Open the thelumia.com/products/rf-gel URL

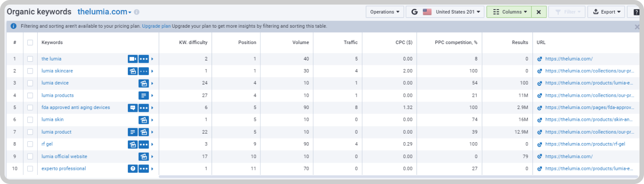coord(585,144)
